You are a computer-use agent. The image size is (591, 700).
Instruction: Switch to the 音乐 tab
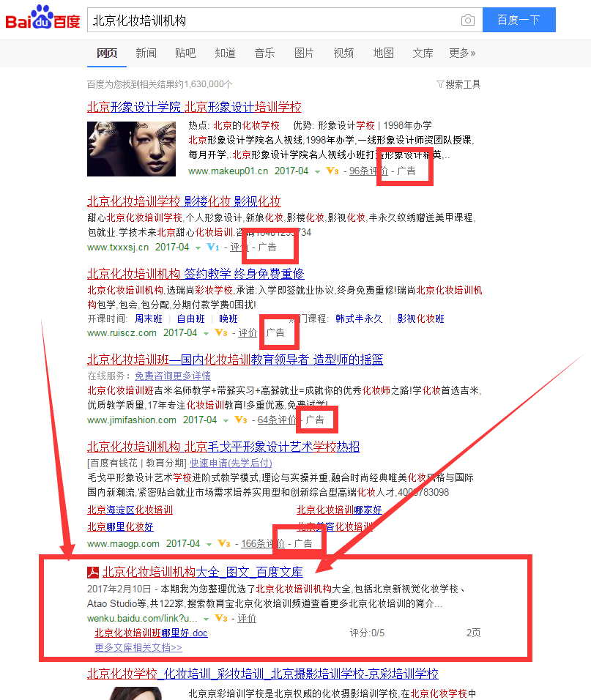(x=264, y=53)
